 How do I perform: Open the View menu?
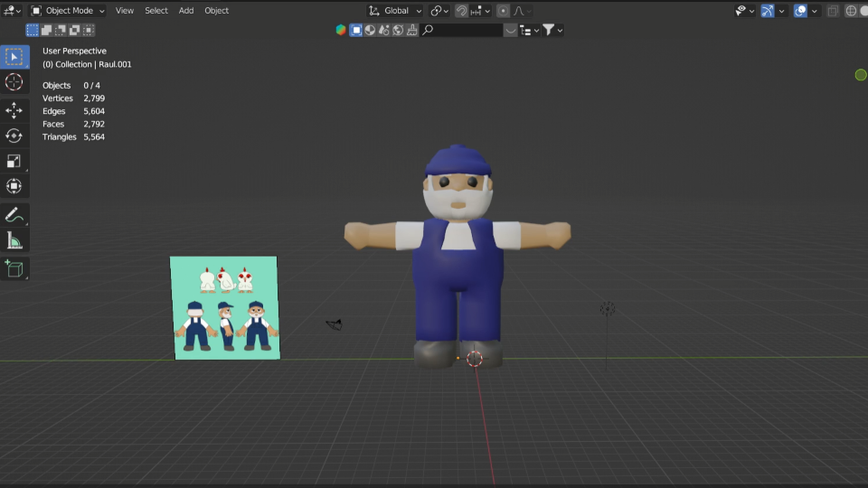coord(125,11)
